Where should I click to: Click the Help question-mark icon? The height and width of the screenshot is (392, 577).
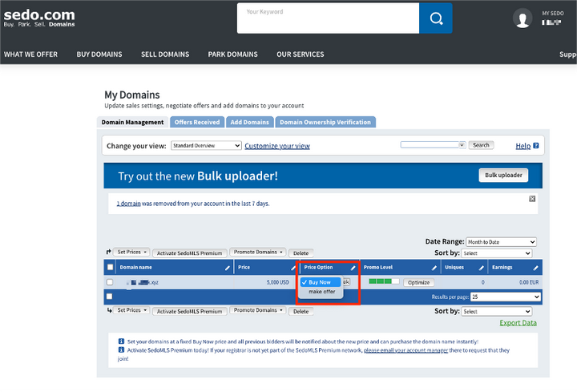(536, 146)
